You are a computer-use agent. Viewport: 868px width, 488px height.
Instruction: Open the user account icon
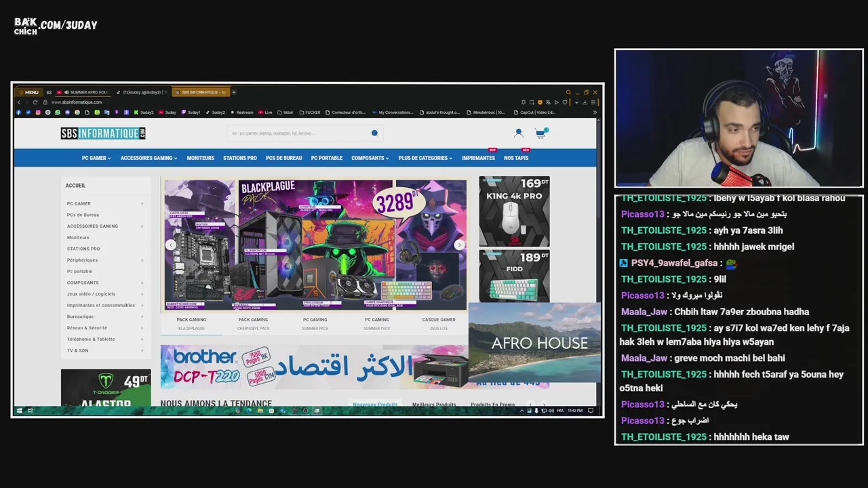click(519, 134)
